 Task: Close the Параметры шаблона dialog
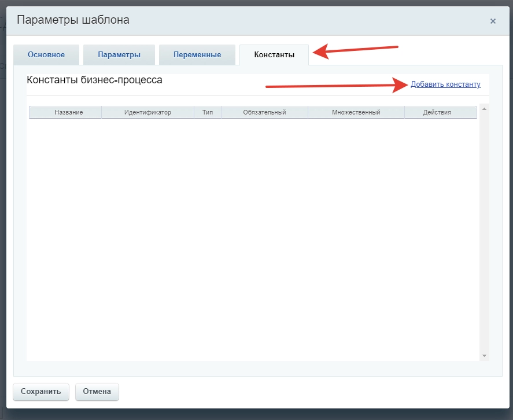click(493, 21)
